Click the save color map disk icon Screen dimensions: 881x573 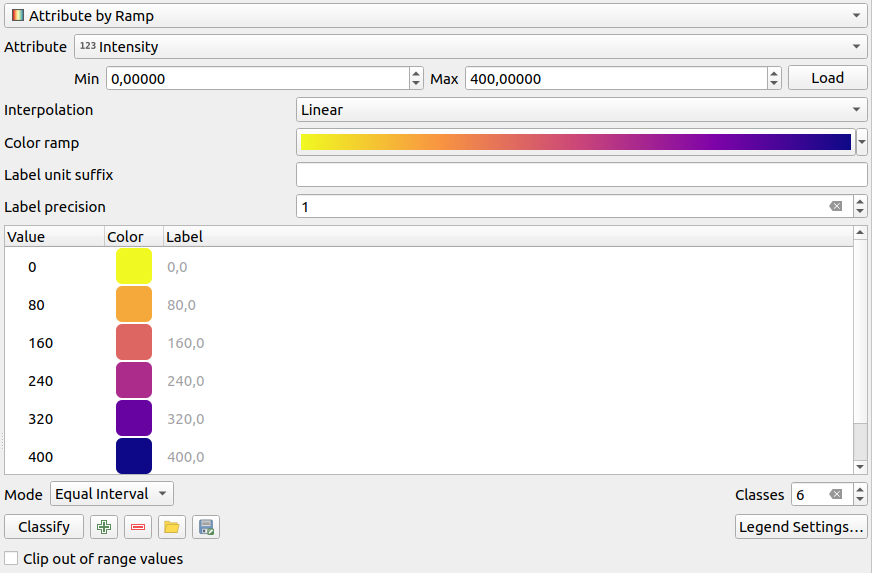(x=206, y=527)
